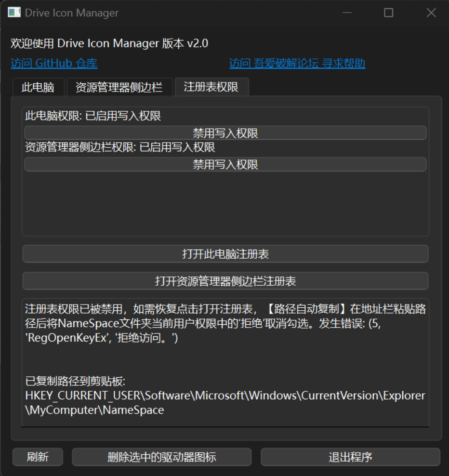Image resolution: width=449 pixels, height=476 pixels.
Task: Open the GitHub repository link
Action: coord(53,63)
